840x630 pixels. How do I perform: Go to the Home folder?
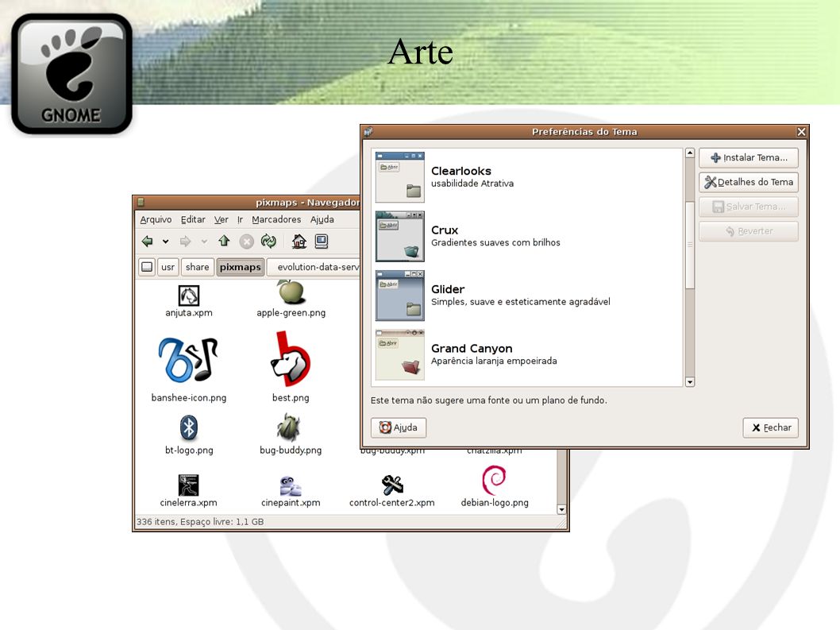pos(299,242)
